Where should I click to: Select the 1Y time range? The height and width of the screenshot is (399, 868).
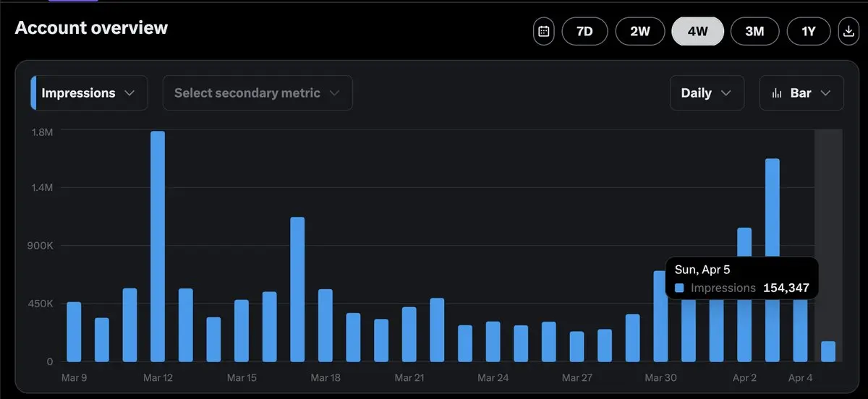tap(809, 32)
